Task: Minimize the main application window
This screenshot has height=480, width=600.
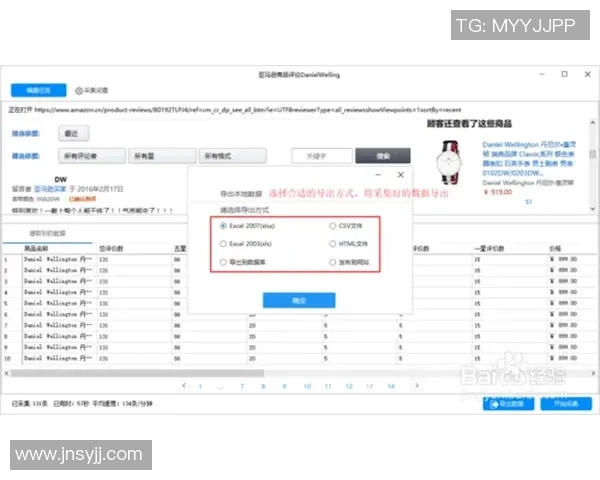Action: [542, 74]
